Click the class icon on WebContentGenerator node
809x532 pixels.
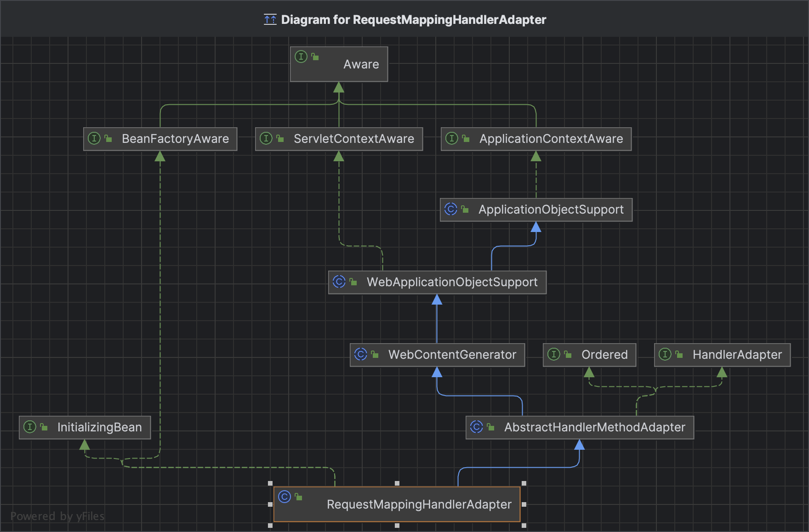[361, 354]
